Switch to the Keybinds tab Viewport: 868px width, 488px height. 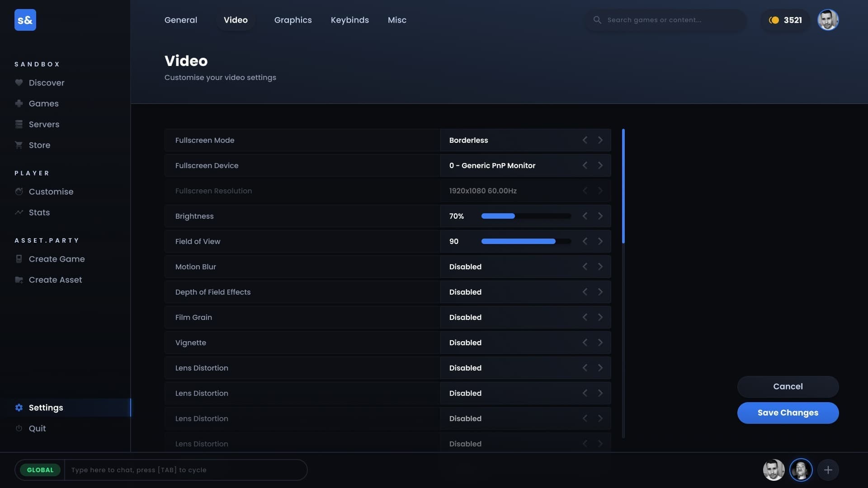tap(349, 20)
